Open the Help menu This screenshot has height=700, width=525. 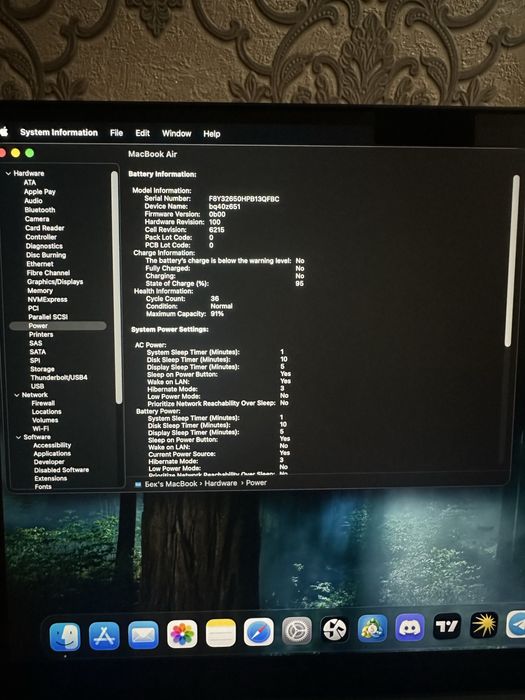(212, 134)
